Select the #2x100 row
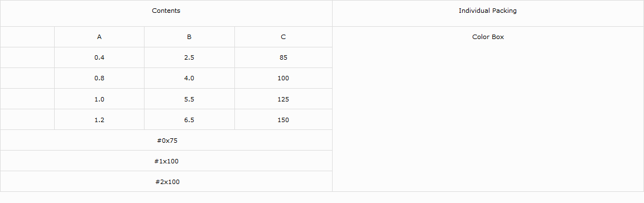The width and height of the screenshot is (644, 203). (166, 181)
